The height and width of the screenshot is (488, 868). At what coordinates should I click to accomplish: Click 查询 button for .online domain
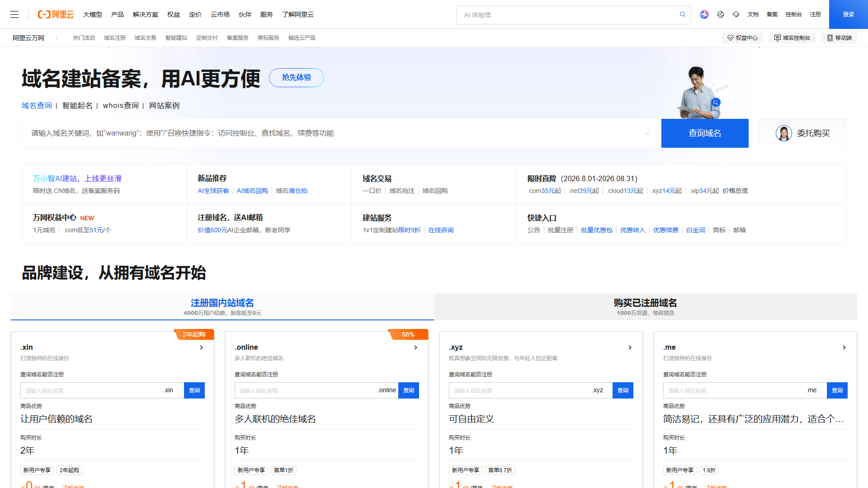point(409,390)
